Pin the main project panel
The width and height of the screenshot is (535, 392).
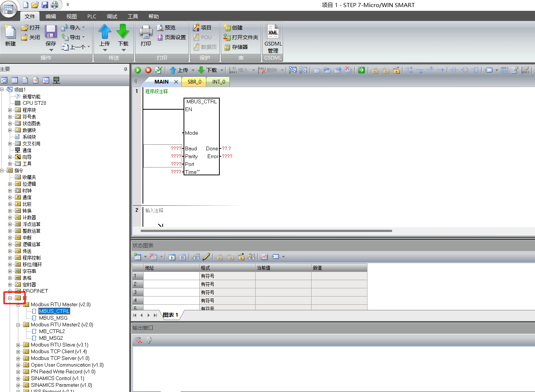(125, 69)
